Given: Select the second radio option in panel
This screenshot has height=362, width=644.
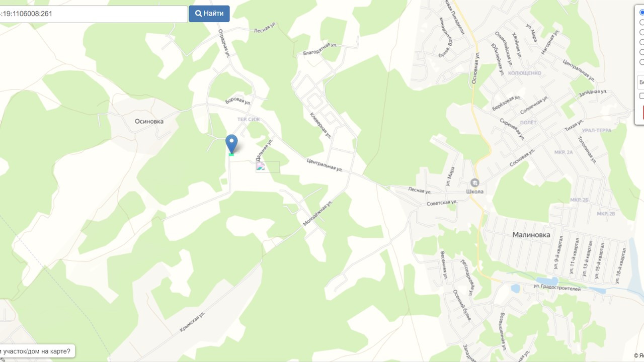Looking at the screenshot, I should [x=641, y=22].
